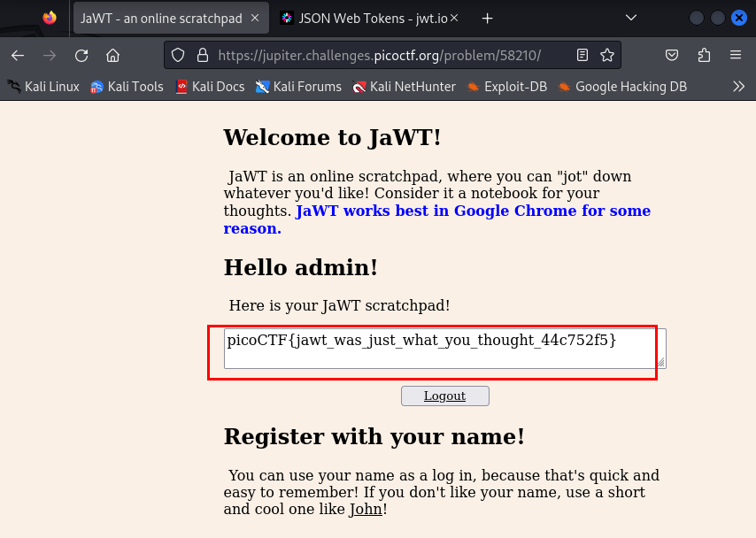Viewport: 756px width, 538px height.
Task: Open the Kali Linux bookmark
Action: [43, 87]
